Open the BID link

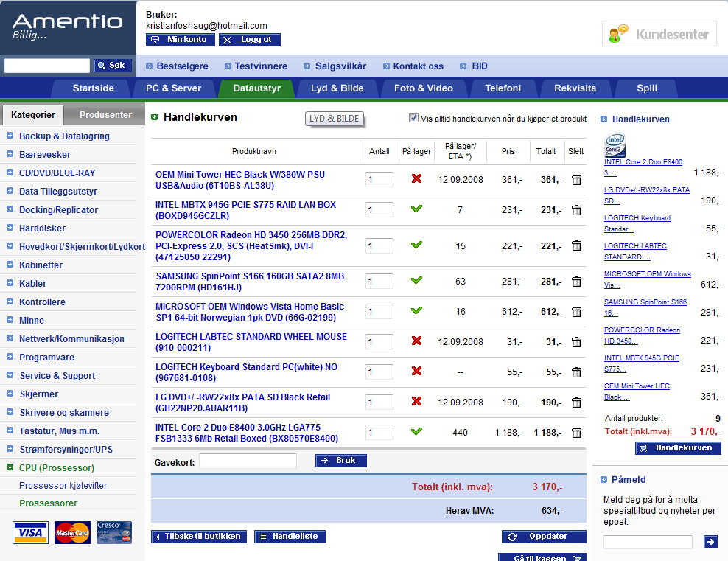(x=480, y=66)
